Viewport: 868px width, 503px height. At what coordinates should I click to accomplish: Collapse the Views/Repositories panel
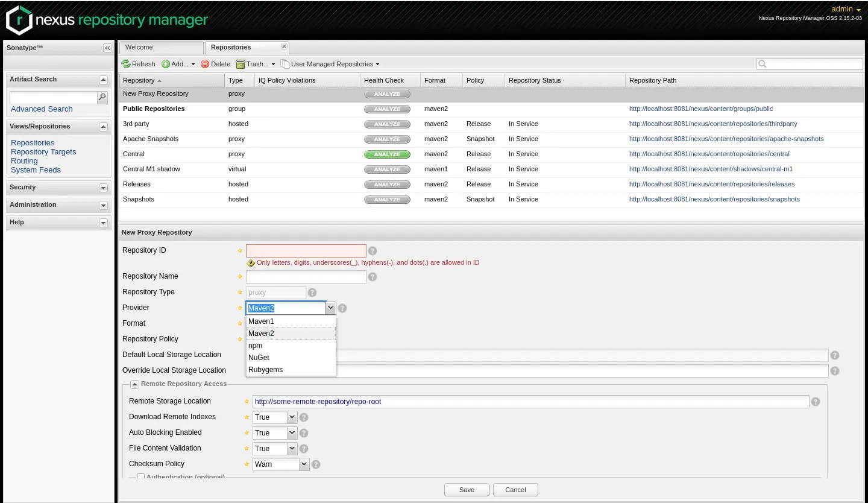tap(103, 127)
